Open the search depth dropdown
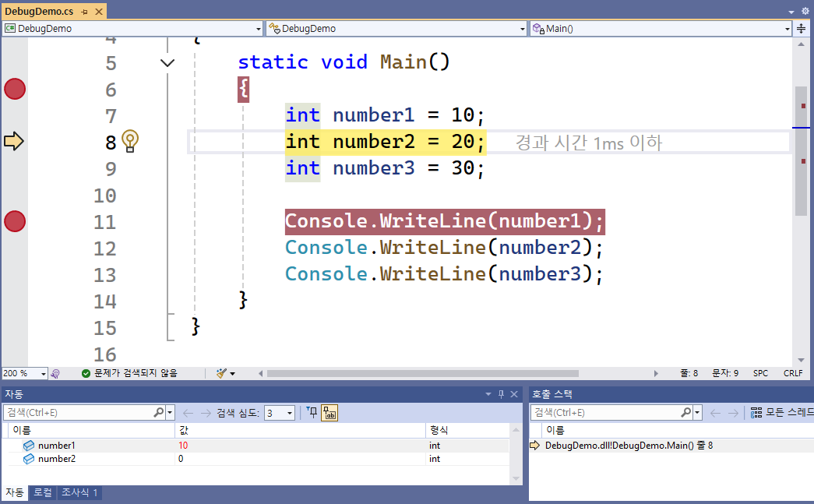The height and width of the screenshot is (504, 814). click(280, 413)
